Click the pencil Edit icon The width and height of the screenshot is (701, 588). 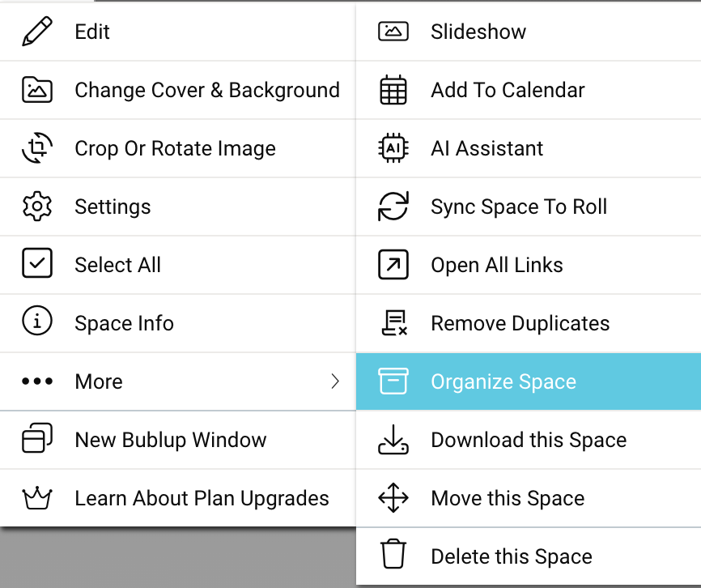click(36, 32)
